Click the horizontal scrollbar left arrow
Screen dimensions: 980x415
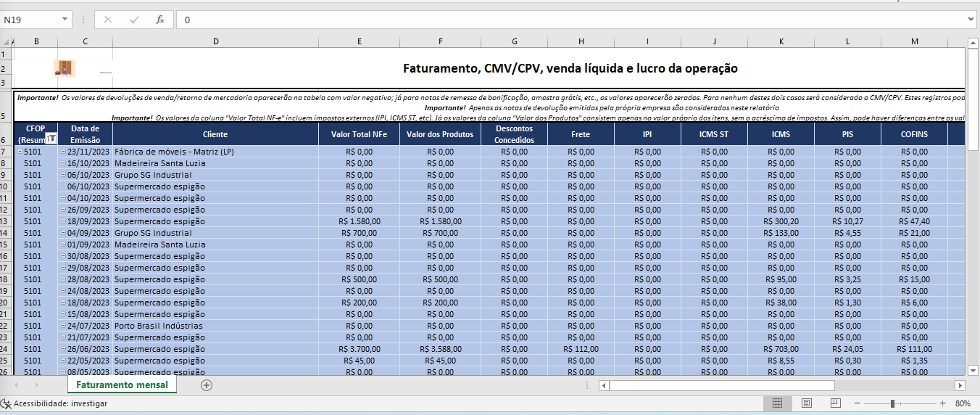tap(604, 385)
